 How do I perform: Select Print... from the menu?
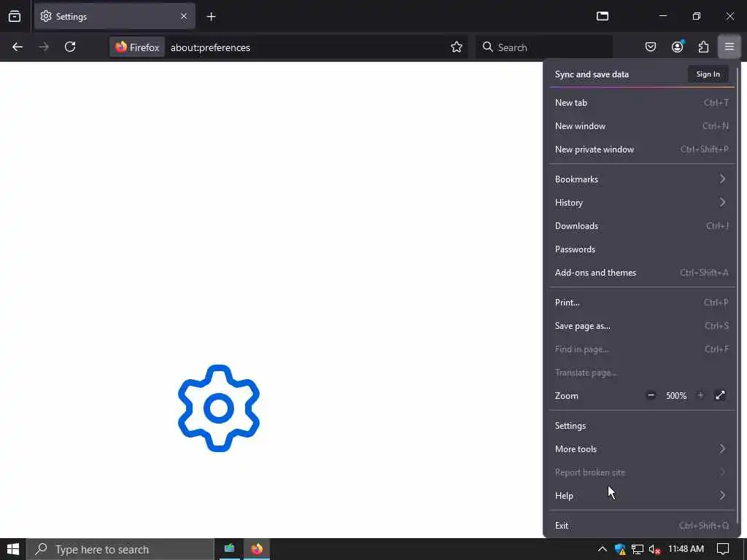(642, 303)
